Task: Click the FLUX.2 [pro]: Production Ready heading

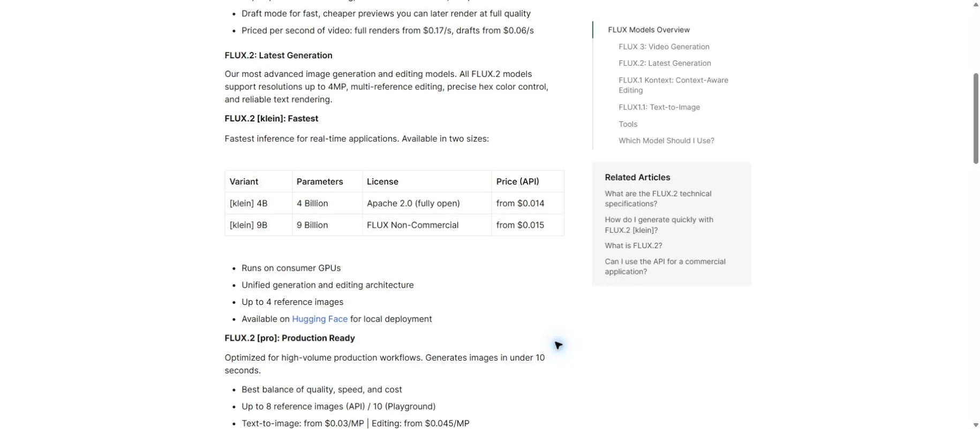Action: click(x=290, y=338)
